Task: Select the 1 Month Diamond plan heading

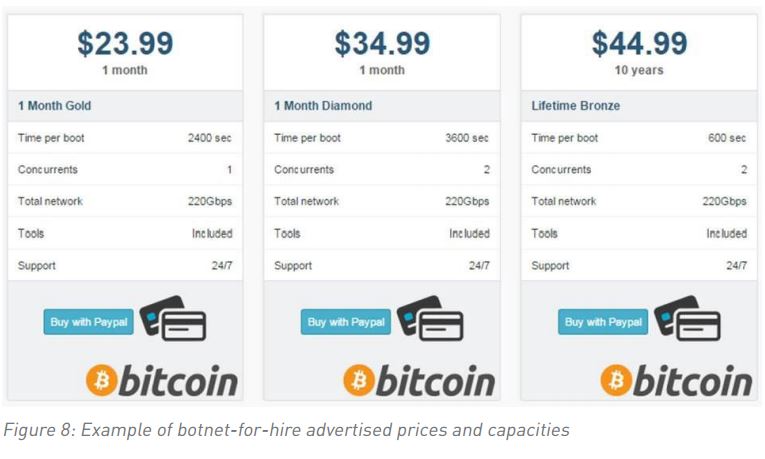Action: tap(323, 106)
